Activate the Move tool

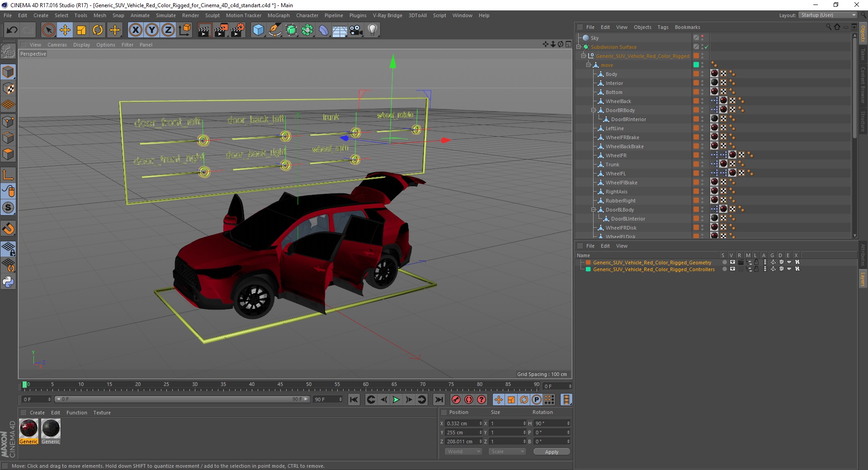click(x=65, y=30)
